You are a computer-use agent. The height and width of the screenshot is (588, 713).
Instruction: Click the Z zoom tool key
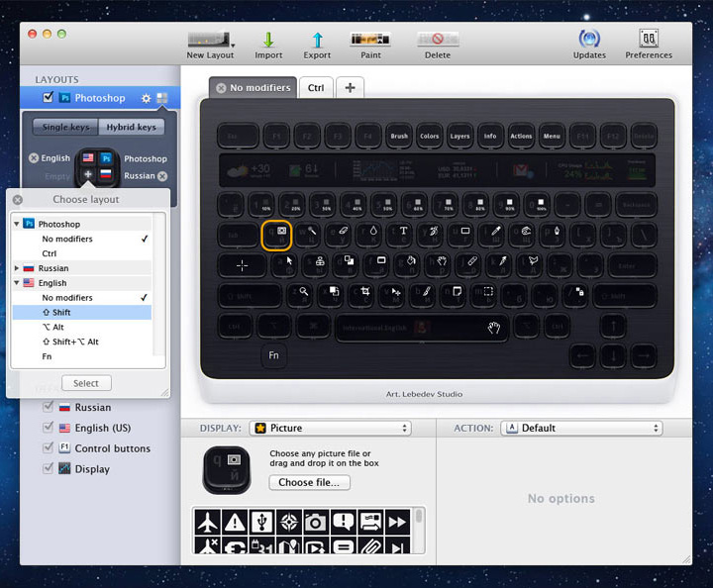pos(300,295)
